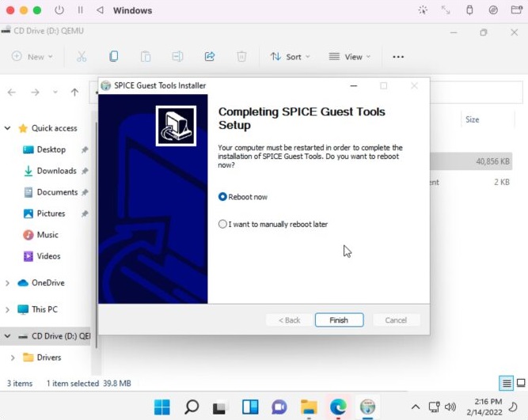Click the capture mouse cursor icon
The width and height of the screenshot is (528, 420).
point(423,10)
